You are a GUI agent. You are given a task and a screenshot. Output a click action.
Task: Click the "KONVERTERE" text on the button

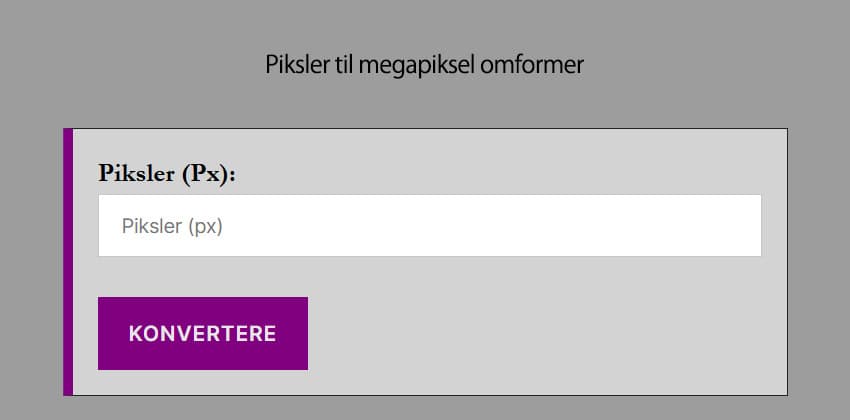tap(203, 333)
